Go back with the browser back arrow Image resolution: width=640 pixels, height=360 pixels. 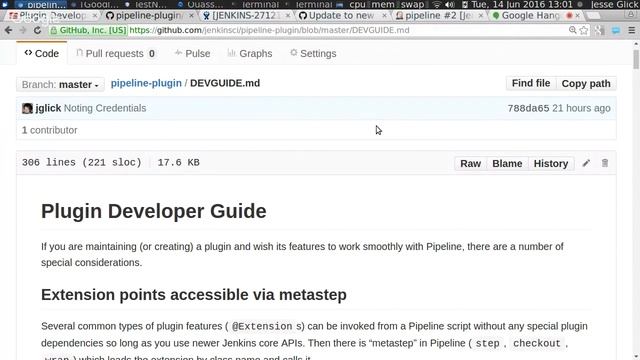(x=8, y=30)
